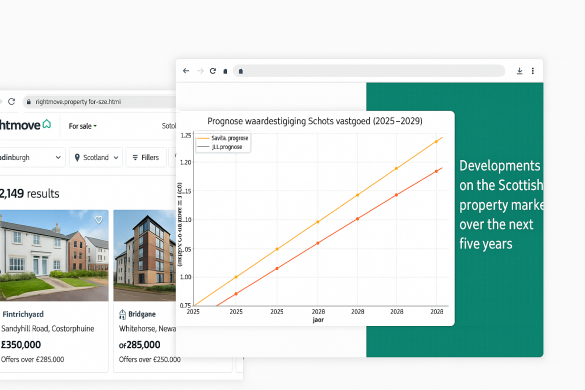Click the last data point on the orange line
Screen dimensions: 585x390
pyautogui.click(x=436, y=142)
